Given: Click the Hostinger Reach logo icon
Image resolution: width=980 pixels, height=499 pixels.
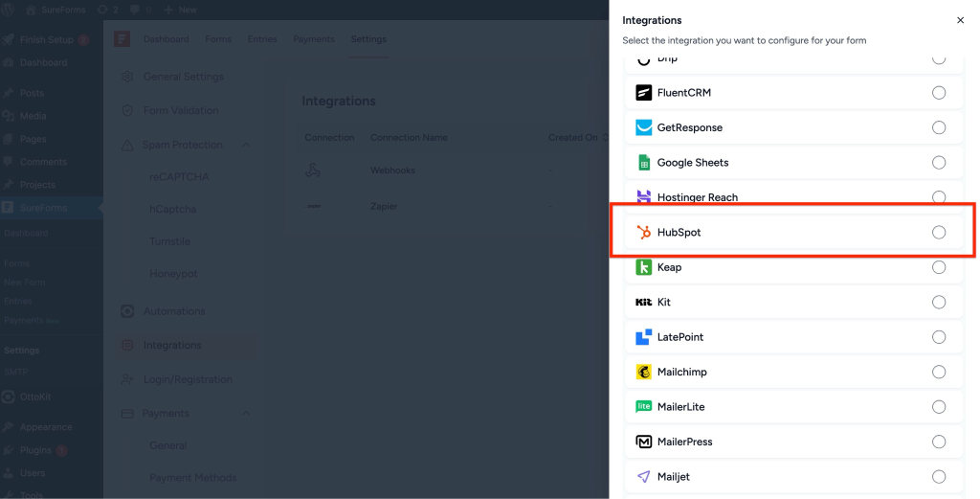Looking at the screenshot, I should click(x=643, y=197).
